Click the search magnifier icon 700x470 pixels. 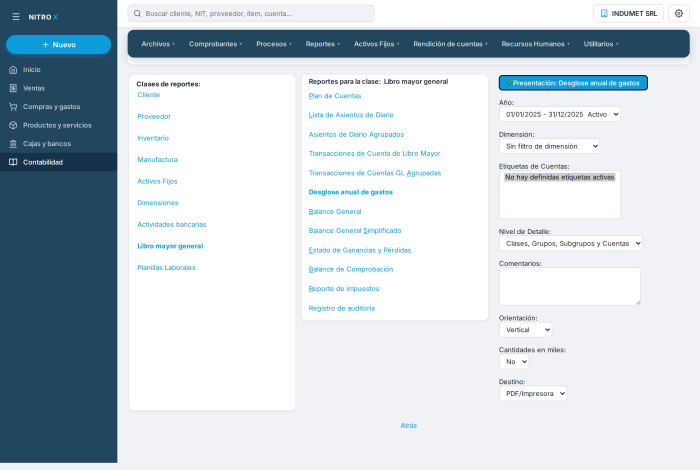138,13
